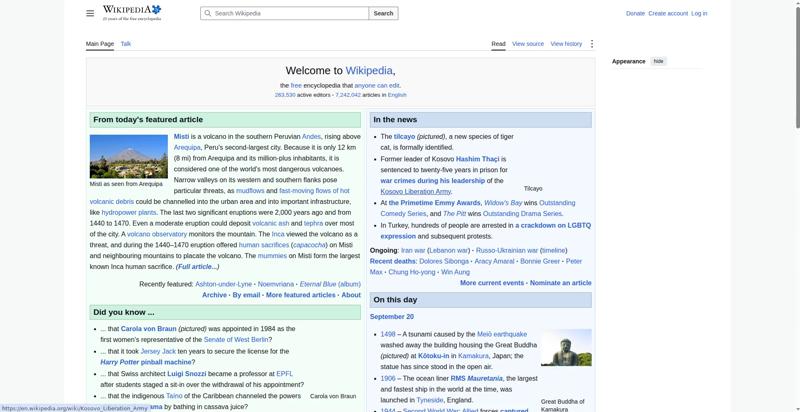This screenshot has height=412, width=800.
Task: Open featured article Archive link
Action: click(x=214, y=295)
